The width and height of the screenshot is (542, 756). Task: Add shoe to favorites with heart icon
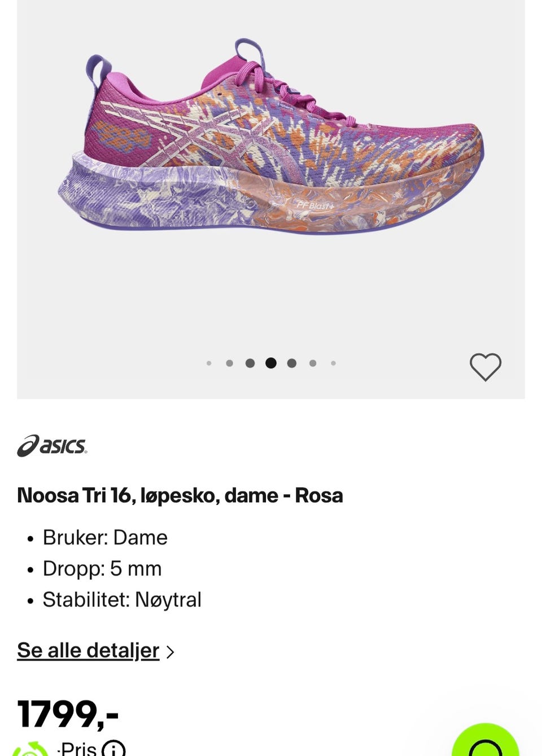click(486, 367)
